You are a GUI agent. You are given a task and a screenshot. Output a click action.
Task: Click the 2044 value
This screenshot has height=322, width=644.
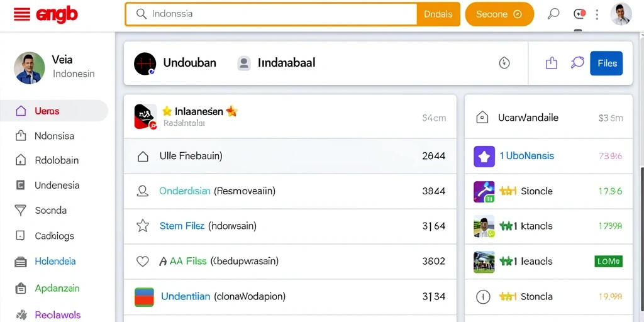coord(434,156)
